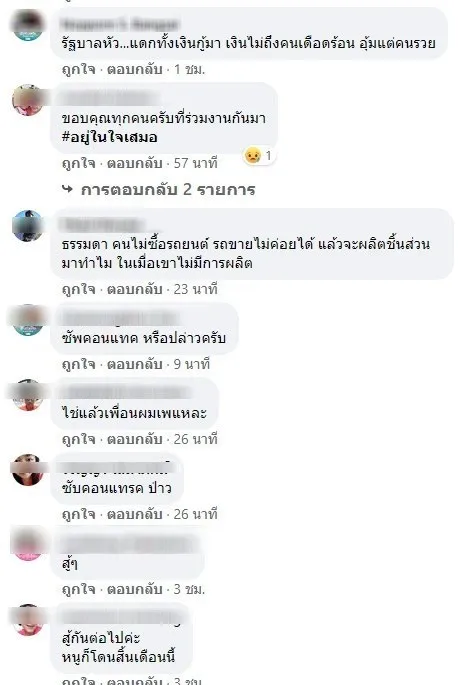This screenshot has width=458, height=685.
Task: Click ตอบกลับ under ซับคอนแทรค ป่าว comment
Action: pyautogui.click(x=135, y=514)
